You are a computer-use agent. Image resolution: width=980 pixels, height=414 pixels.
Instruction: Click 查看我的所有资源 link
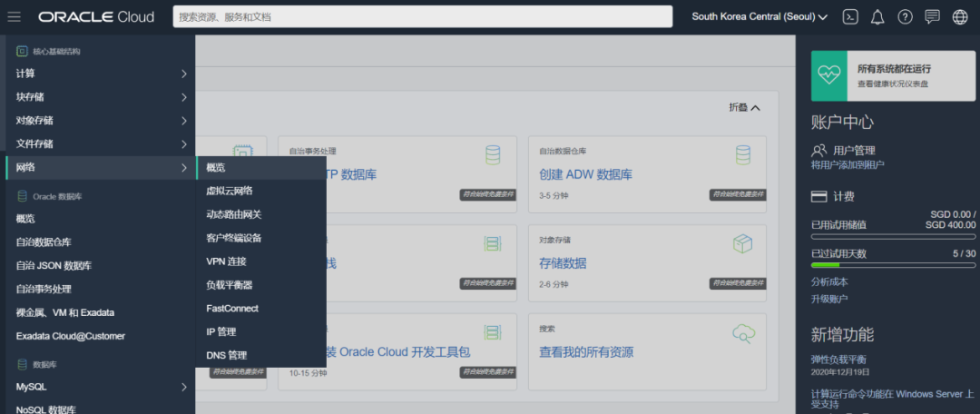pyautogui.click(x=586, y=352)
